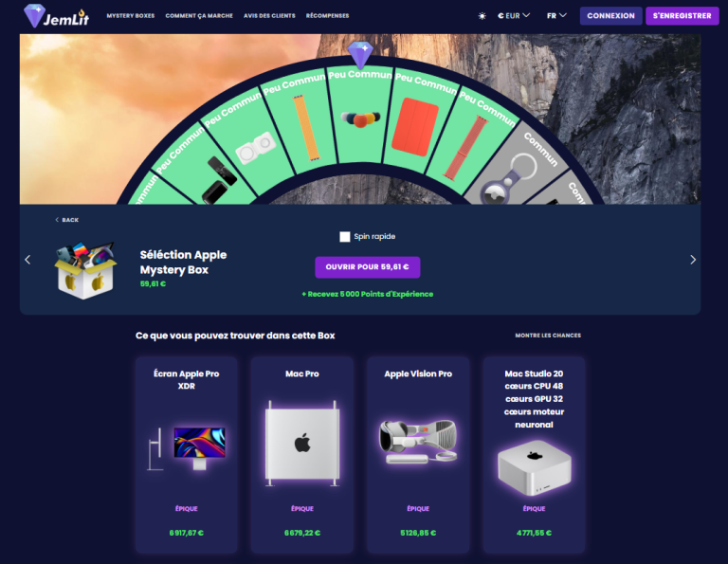This screenshot has width=728, height=564.
Task: Expand MONTRE LES CHANCES
Action: (x=548, y=336)
